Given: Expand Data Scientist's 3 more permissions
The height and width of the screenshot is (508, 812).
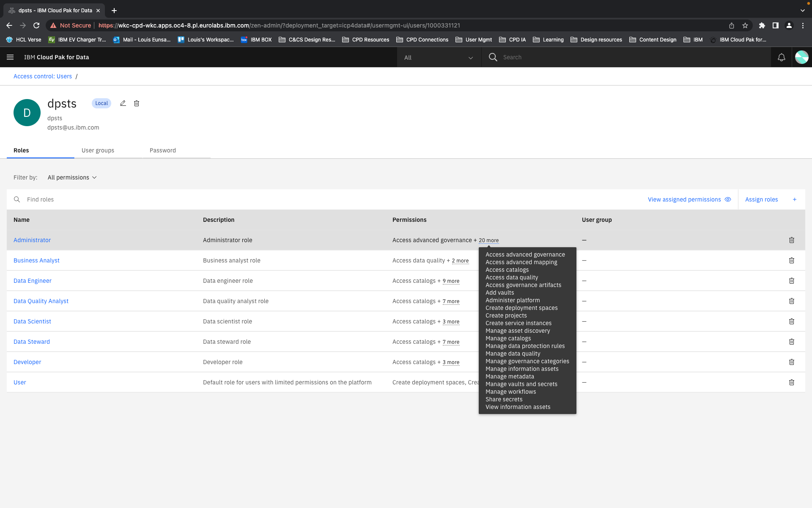Looking at the screenshot, I should point(451,322).
